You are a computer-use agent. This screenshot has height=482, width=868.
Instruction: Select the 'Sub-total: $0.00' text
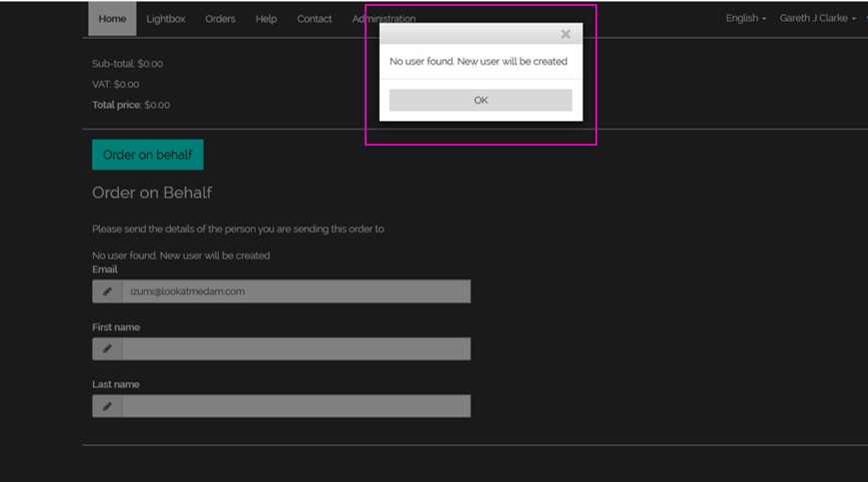[127, 64]
